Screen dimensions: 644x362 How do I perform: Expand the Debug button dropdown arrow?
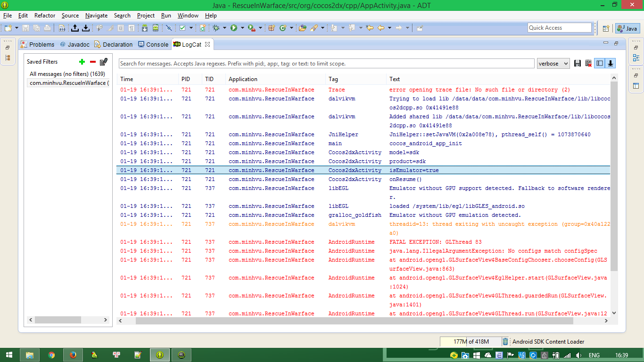(224, 28)
